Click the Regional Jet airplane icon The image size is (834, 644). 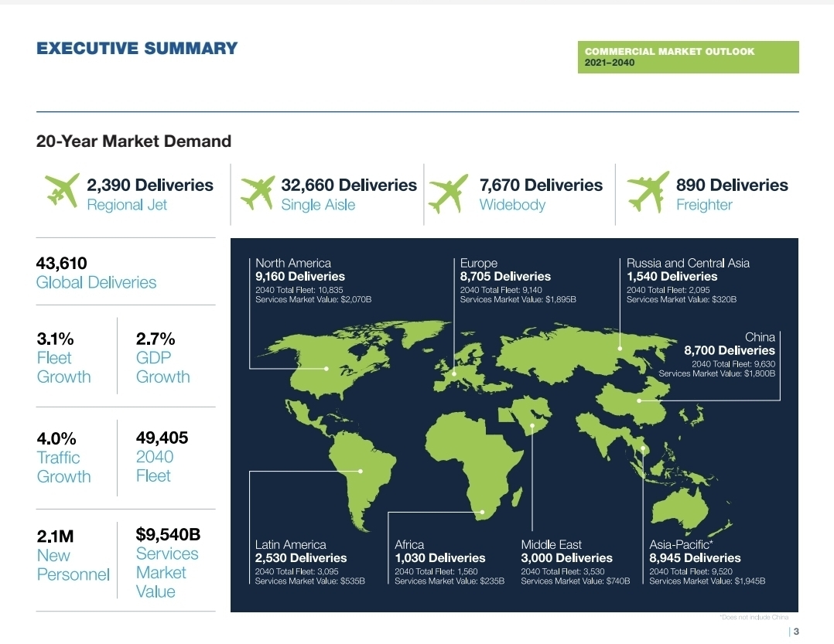[63, 189]
